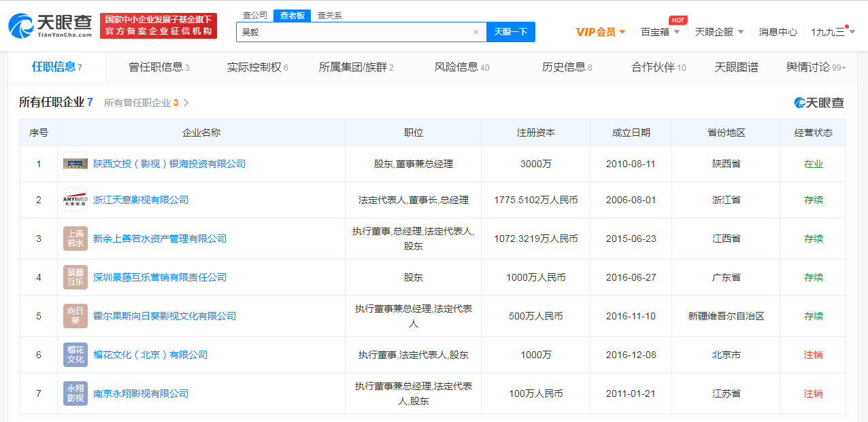Click the date 2011-01-21 cell

(x=631, y=393)
